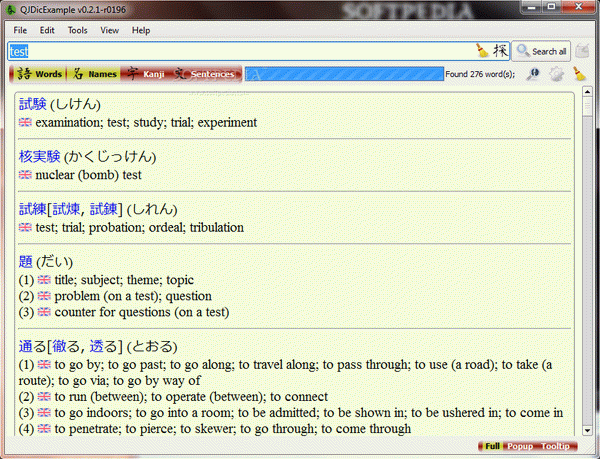Click the scroll up arrow of results
The height and width of the screenshot is (459, 600).
[587, 92]
